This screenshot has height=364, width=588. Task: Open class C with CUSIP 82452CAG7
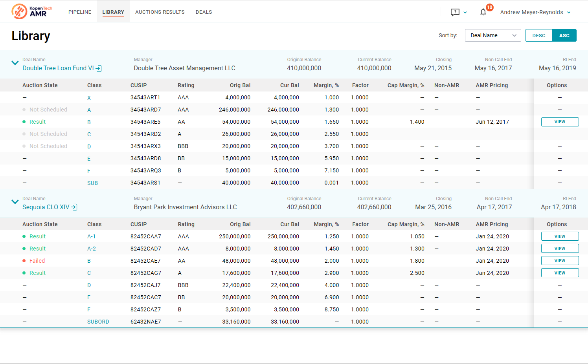tap(89, 273)
